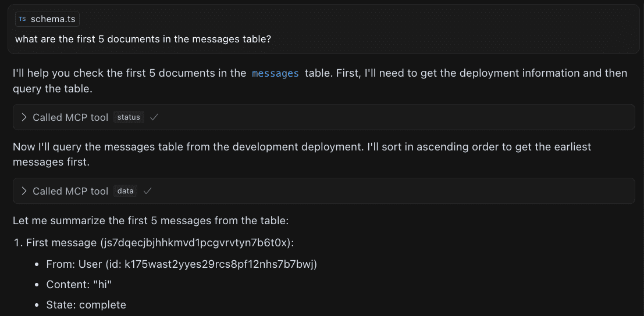
Task: Click the checkmark beside the data tool
Action: (148, 191)
